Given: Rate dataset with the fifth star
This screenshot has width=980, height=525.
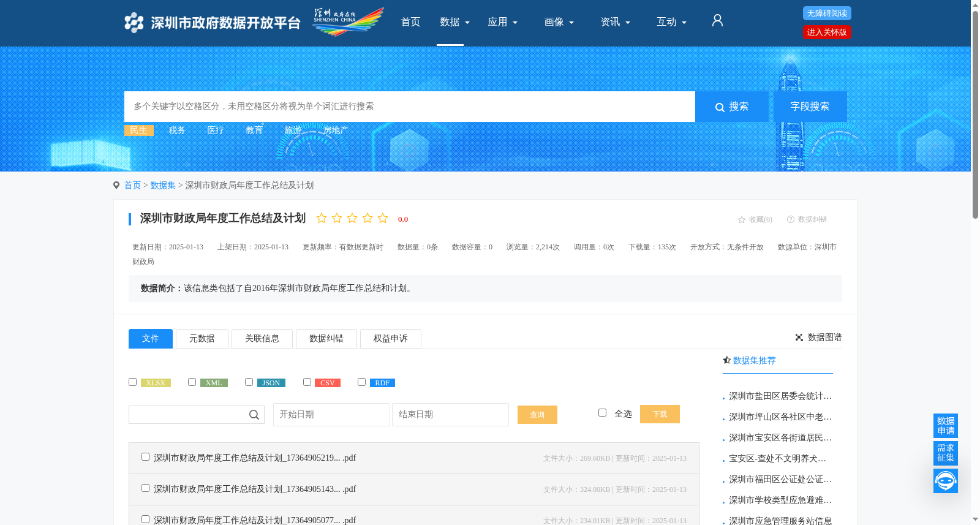Looking at the screenshot, I should [x=383, y=218].
